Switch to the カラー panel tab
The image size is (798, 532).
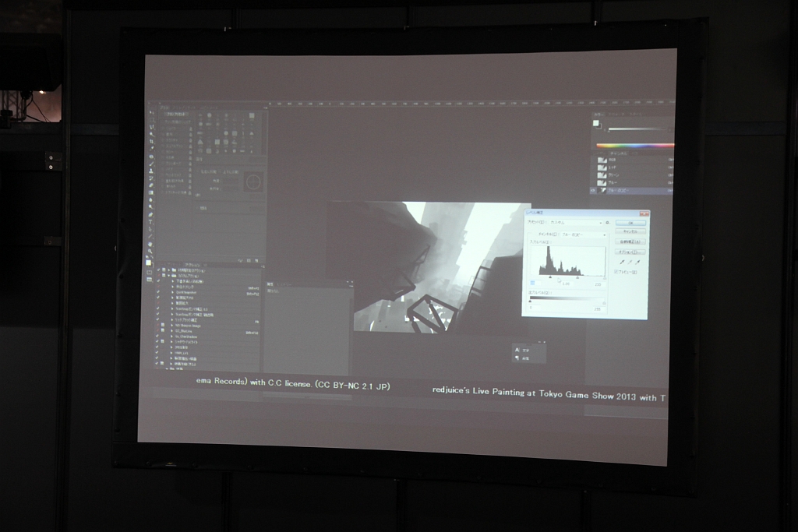coord(599,115)
